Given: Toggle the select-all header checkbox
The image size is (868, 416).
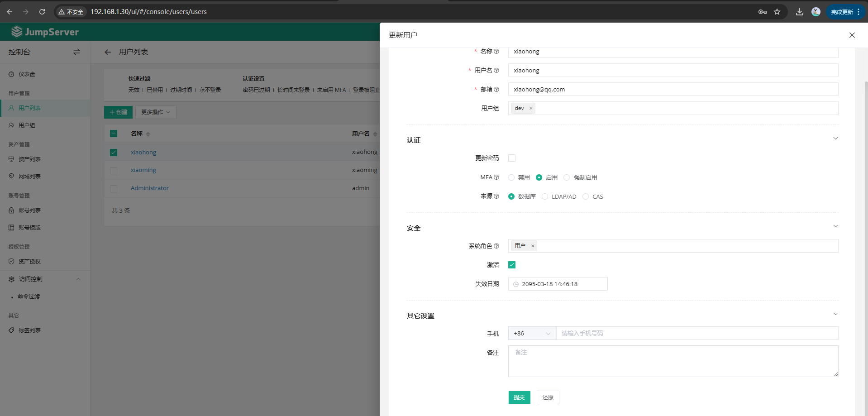Looking at the screenshot, I should click(x=114, y=134).
